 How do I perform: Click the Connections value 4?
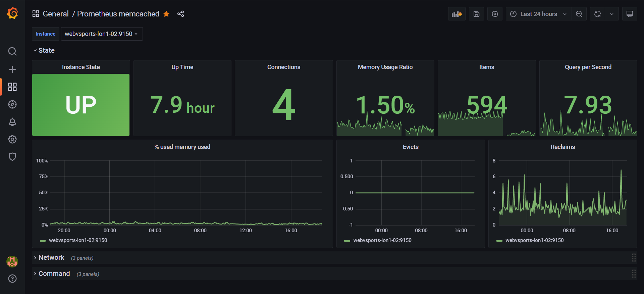pyautogui.click(x=284, y=105)
